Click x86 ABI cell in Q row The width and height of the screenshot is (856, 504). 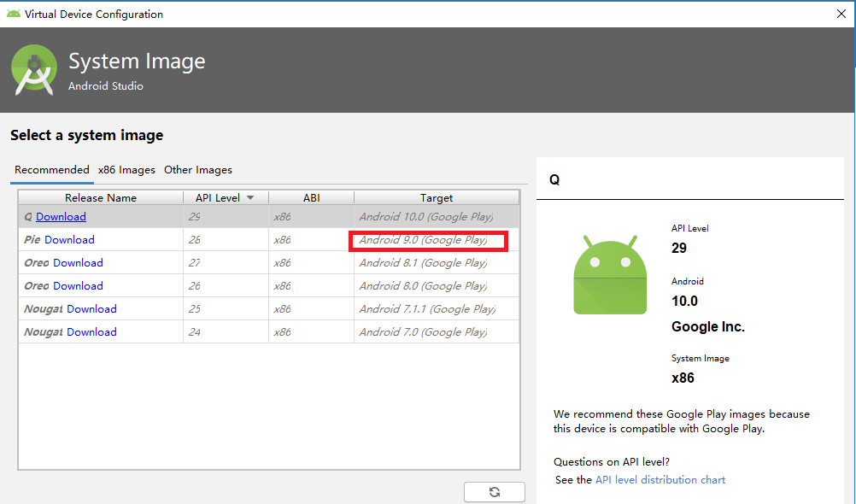[x=311, y=217]
